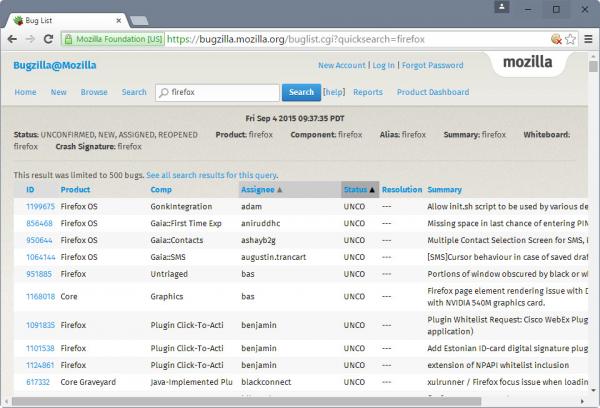Screen dimensions: 600x408
Task: Open the Bugzilla@Mozilla home title link
Action: tap(55, 65)
